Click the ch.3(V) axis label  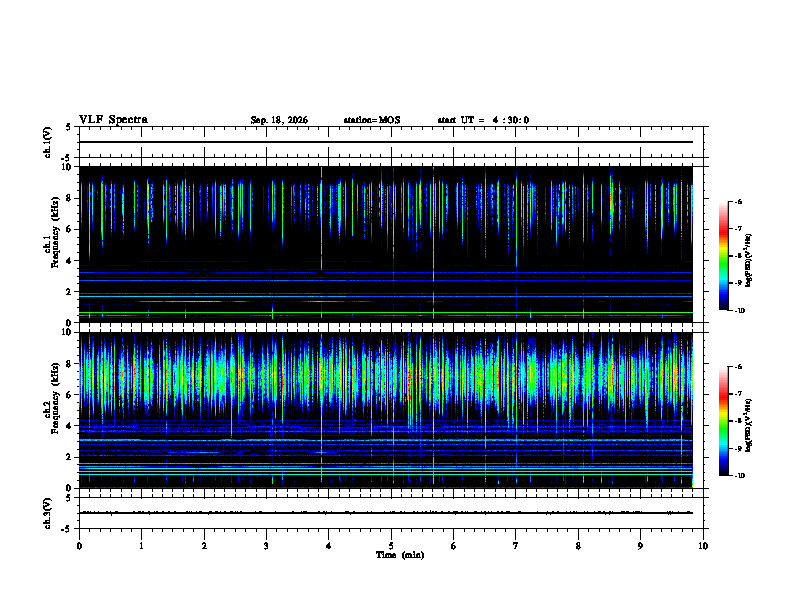click(47, 513)
